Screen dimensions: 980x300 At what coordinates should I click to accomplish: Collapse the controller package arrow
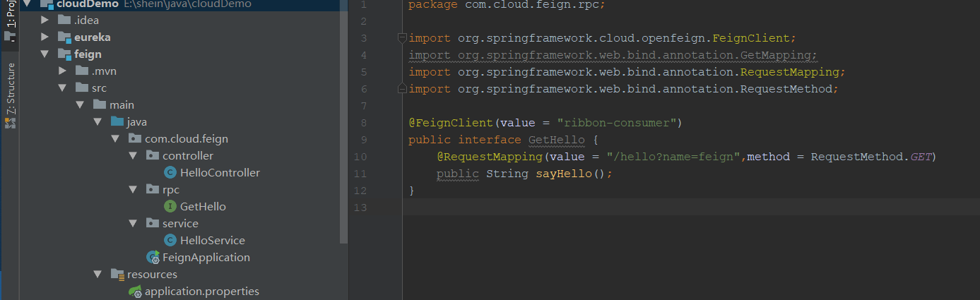(x=134, y=155)
